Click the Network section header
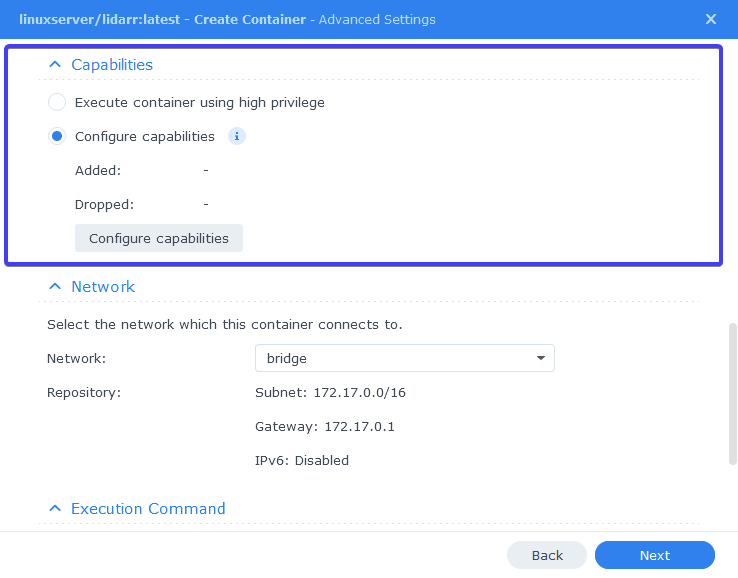This screenshot has width=738, height=578. [x=103, y=286]
